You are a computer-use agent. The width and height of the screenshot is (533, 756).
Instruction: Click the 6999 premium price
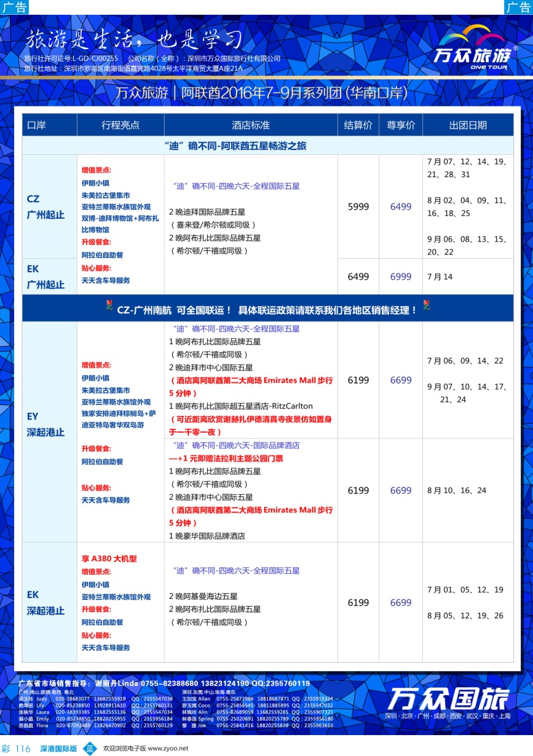[401, 277]
